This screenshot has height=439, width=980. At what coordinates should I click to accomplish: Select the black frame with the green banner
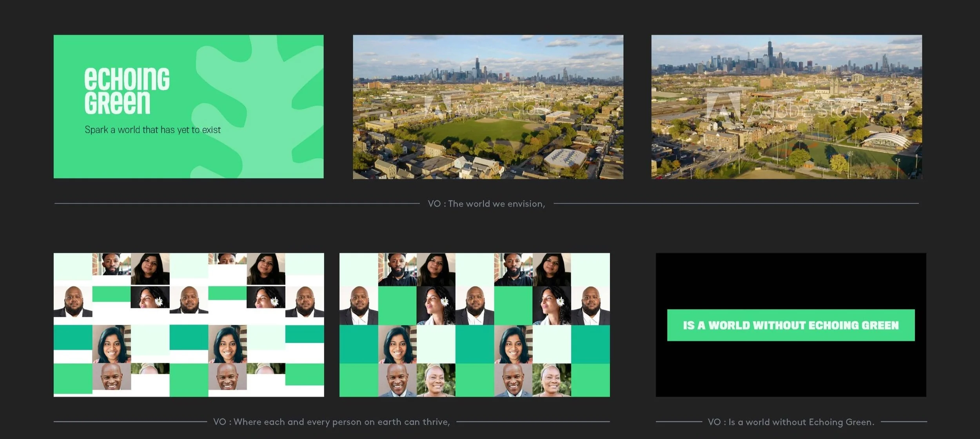791,325
